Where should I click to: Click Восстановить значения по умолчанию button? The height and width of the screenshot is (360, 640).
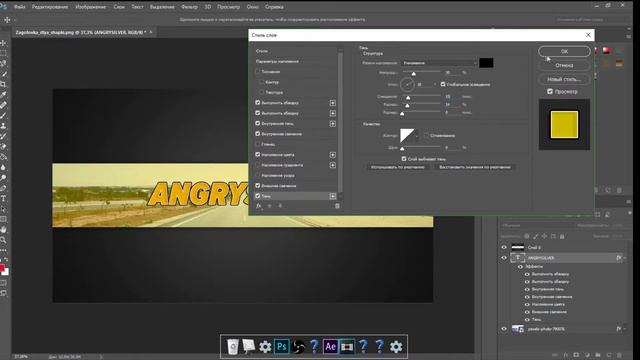point(474,167)
